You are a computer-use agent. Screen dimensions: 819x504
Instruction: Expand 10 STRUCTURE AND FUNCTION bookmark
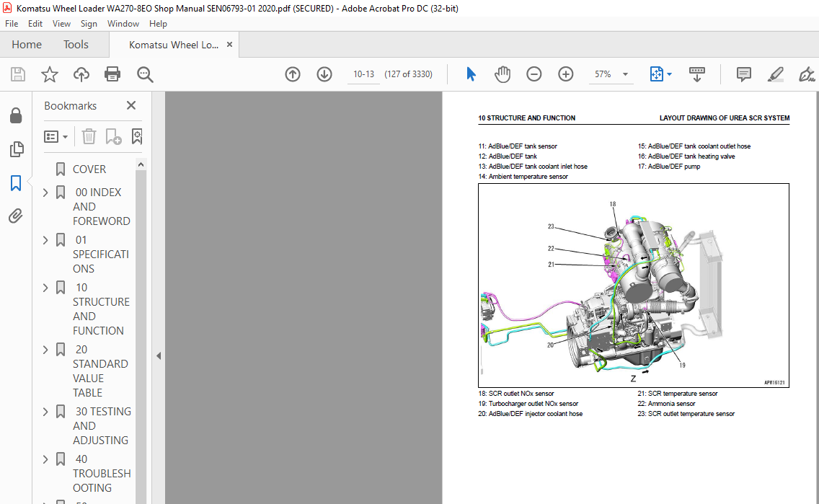coord(45,288)
